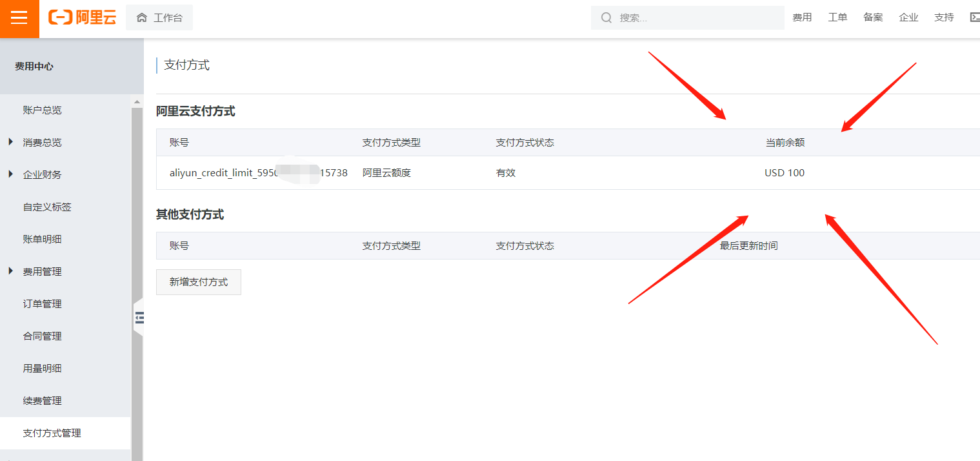Expand the 费用管理 arrow
Screen dimensions: 980x461
click(x=11, y=271)
